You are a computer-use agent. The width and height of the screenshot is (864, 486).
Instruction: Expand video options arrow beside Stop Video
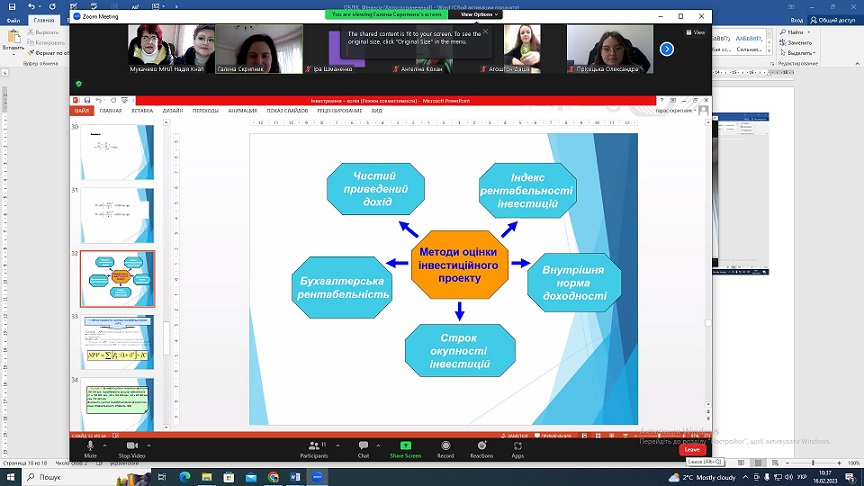pos(149,445)
